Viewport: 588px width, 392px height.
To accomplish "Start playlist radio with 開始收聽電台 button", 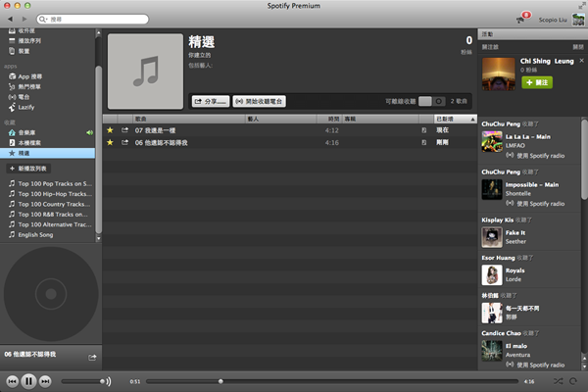I will [260, 101].
